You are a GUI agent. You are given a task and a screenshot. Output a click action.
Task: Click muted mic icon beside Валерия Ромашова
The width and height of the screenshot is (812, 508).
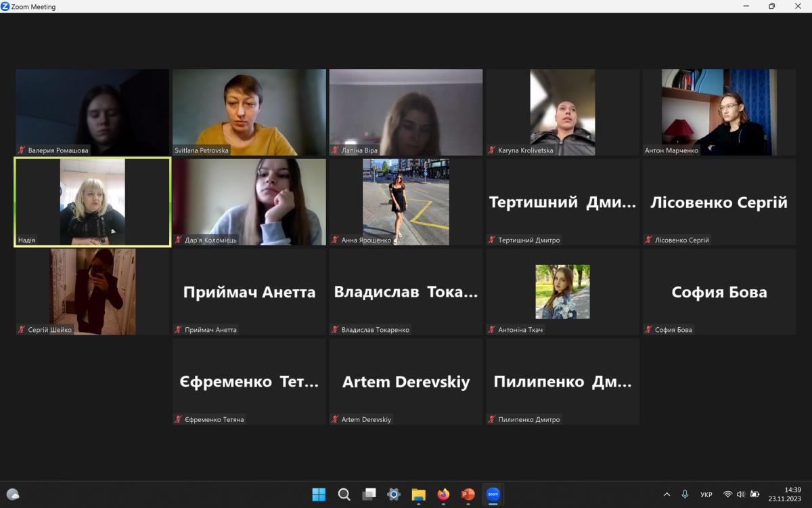click(x=22, y=150)
